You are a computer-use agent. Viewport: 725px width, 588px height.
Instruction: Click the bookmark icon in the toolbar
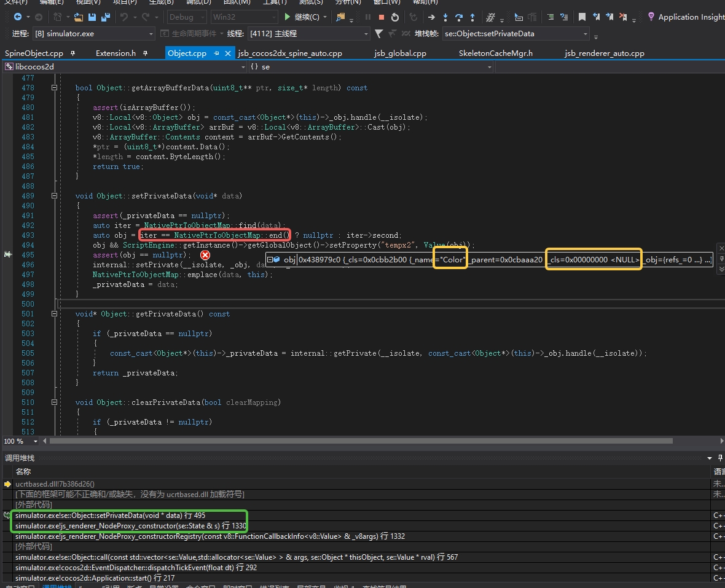point(582,17)
